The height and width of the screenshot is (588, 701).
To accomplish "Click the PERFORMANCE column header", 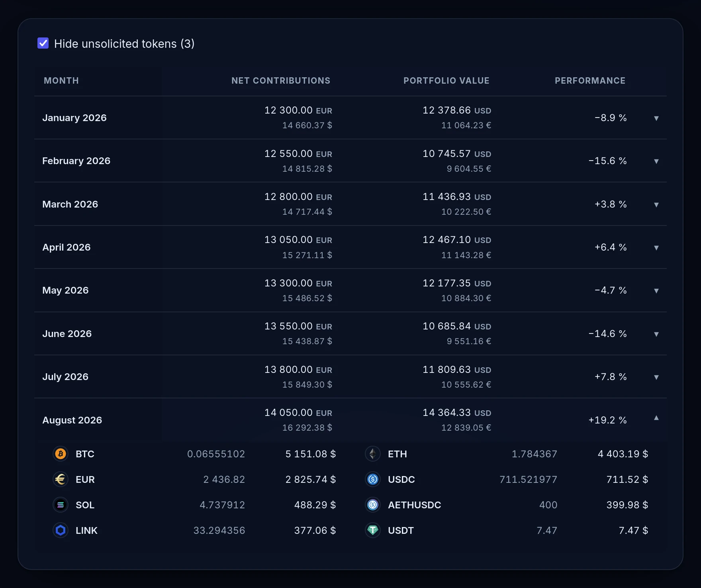I will tap(590, 80).
